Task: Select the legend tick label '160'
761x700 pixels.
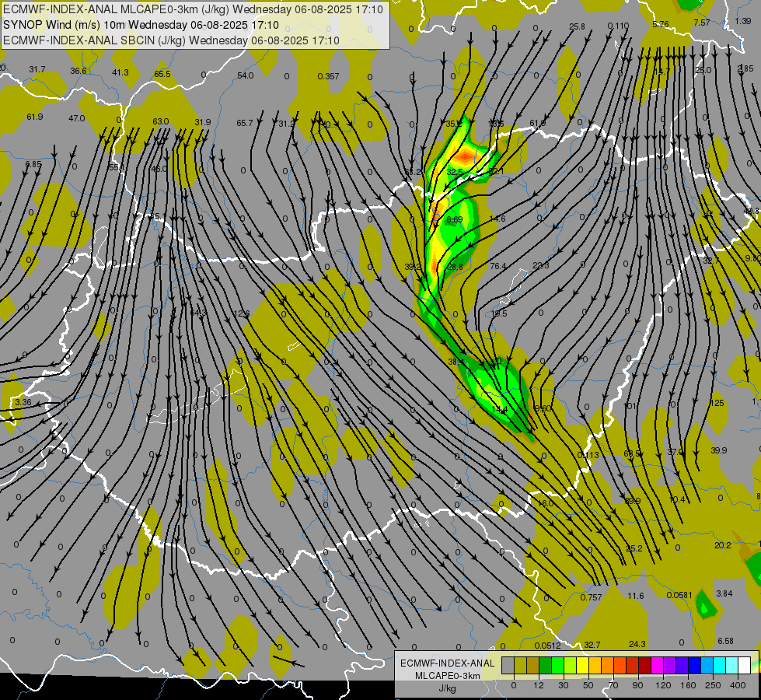Action: (x=688, y=685)
